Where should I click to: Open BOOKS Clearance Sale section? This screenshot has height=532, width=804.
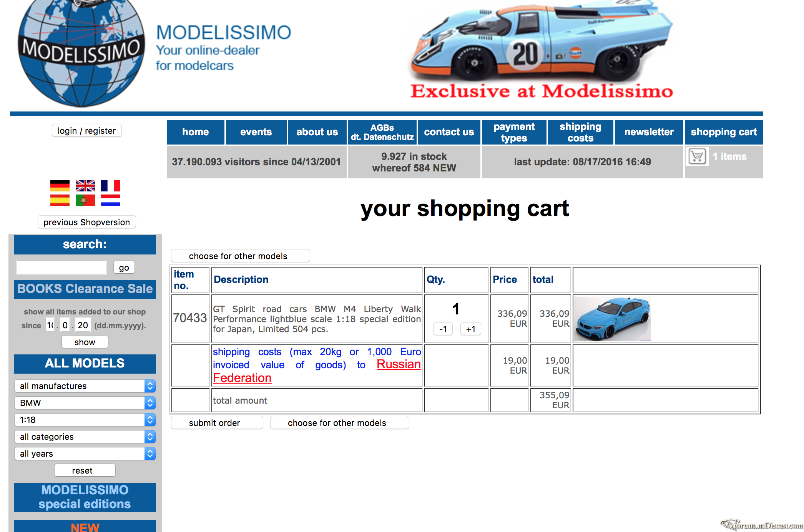[85, 289]
